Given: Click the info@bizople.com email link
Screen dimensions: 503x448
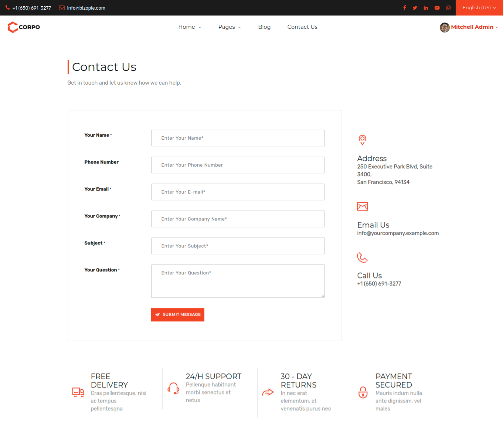Looking at the screenshot, I should pyautogui.click(x=86, y=8).
